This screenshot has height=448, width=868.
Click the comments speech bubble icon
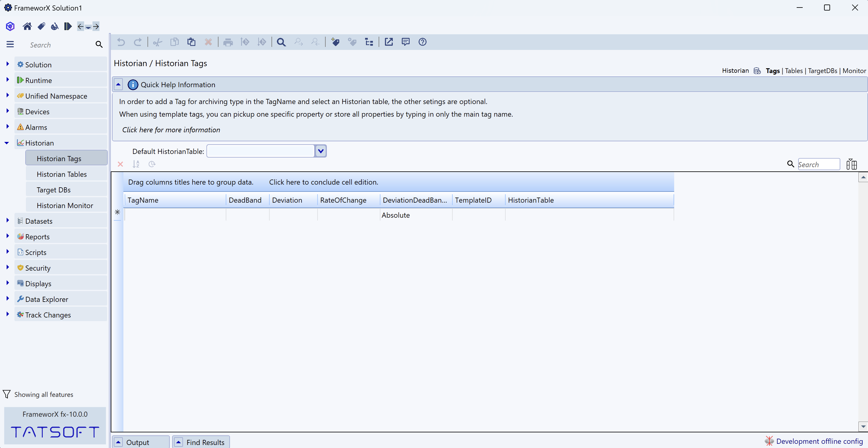(406, 42)
